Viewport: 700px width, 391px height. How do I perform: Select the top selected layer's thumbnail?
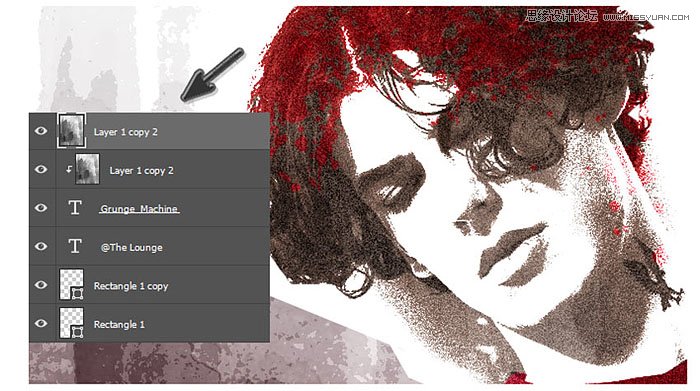(x=71, y=130)
